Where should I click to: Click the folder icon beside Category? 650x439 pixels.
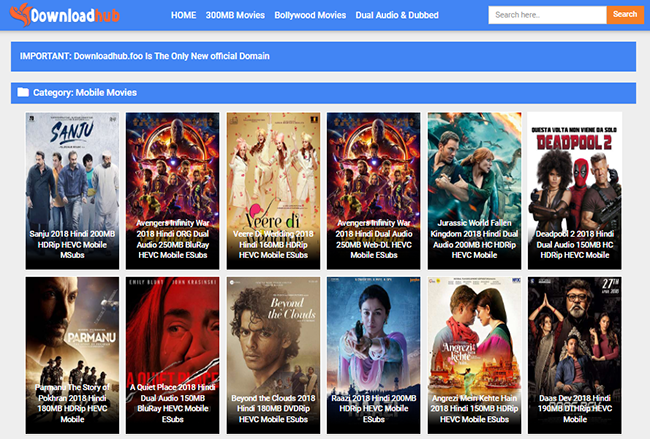pos(23,93)
